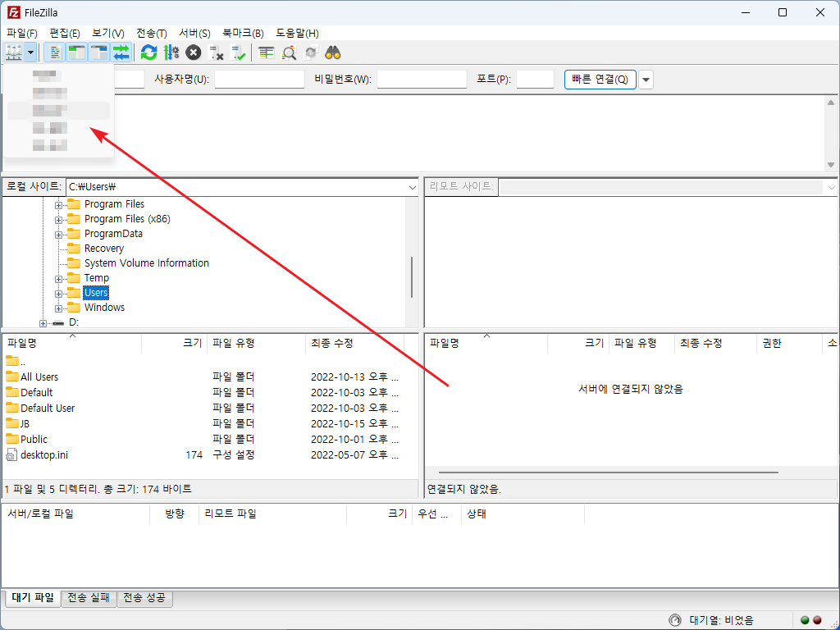Screen dimensions: 840x630
Task: Expand the Temp folder node
Action: [x=58, y=279]
